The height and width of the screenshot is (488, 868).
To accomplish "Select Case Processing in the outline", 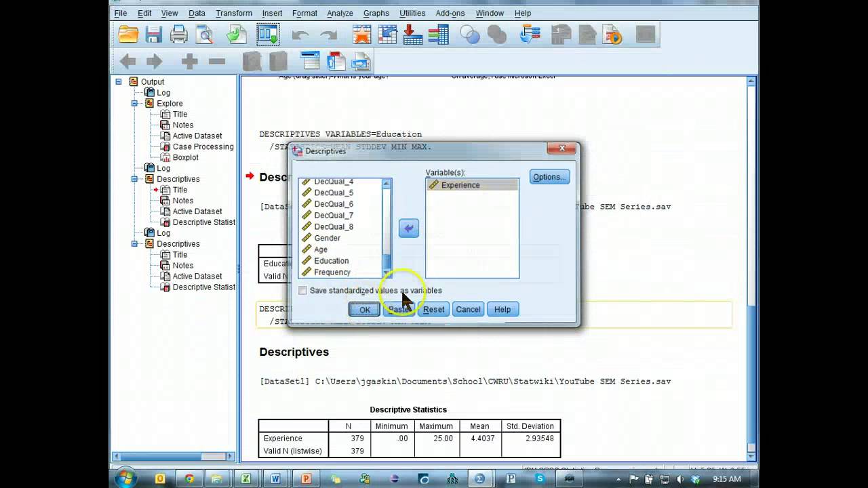I will [203, 146].
